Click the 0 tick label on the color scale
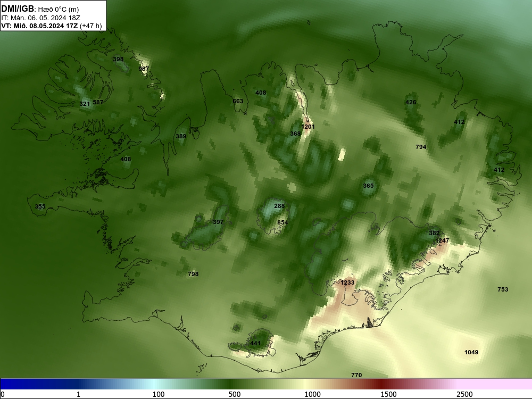 coord(3,395)
